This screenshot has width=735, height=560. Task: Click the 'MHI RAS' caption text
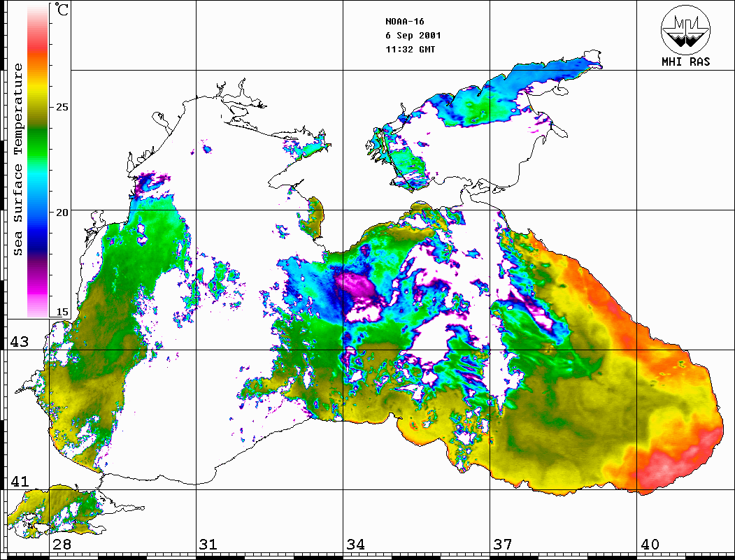[686, 62]
